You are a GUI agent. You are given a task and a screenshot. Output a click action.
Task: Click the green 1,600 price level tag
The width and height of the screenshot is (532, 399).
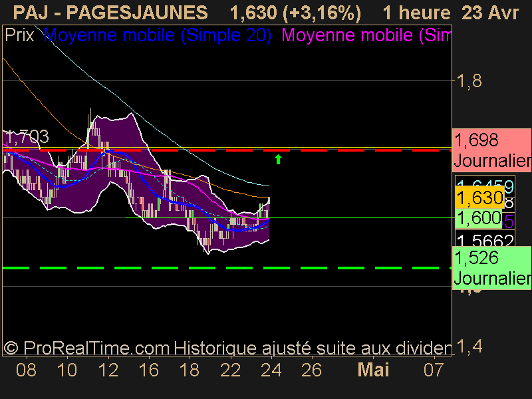[x=479, y=218]
